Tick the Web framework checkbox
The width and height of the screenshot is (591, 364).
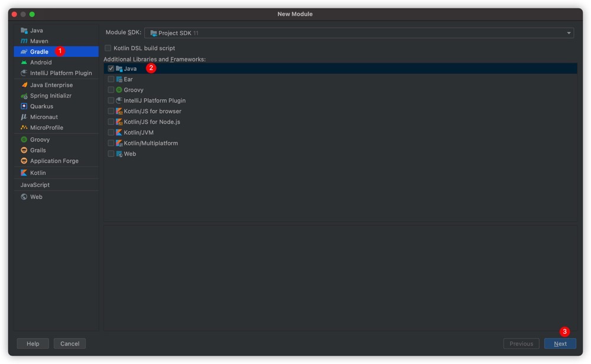click(111, 154)
